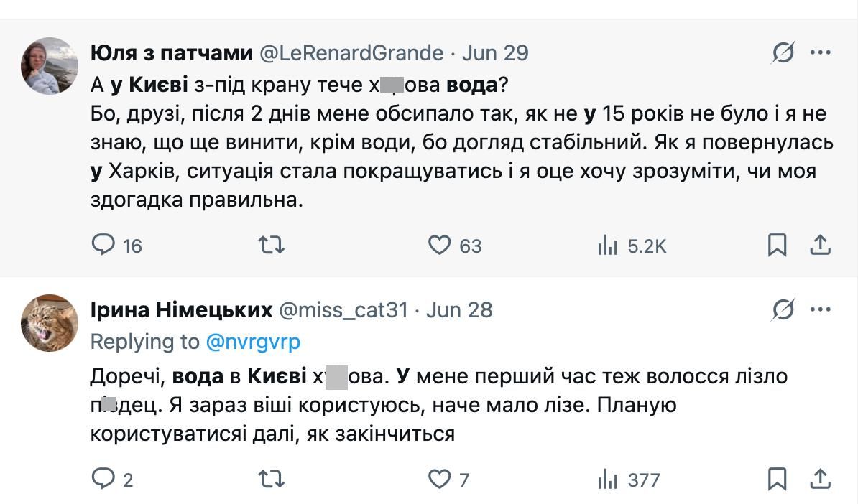Share the @LeRenardGrande post
This screenshot has width=858, height=504.
pyautogui.click(x=820, y=246)
